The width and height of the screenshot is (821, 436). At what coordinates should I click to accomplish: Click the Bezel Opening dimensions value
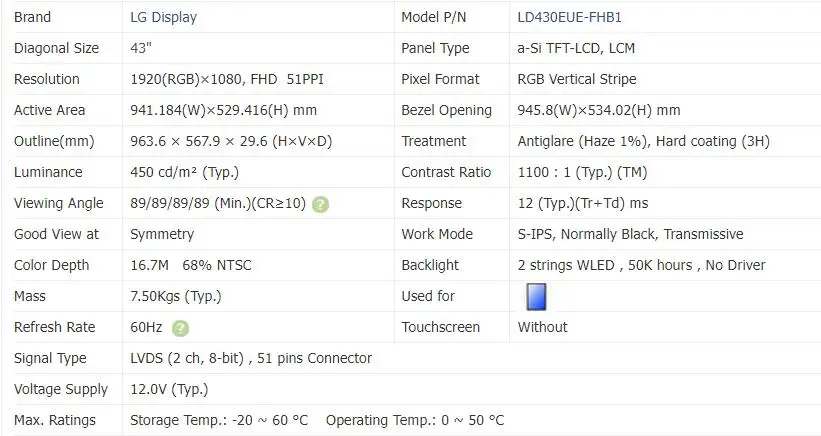click(x=599, y=110)
